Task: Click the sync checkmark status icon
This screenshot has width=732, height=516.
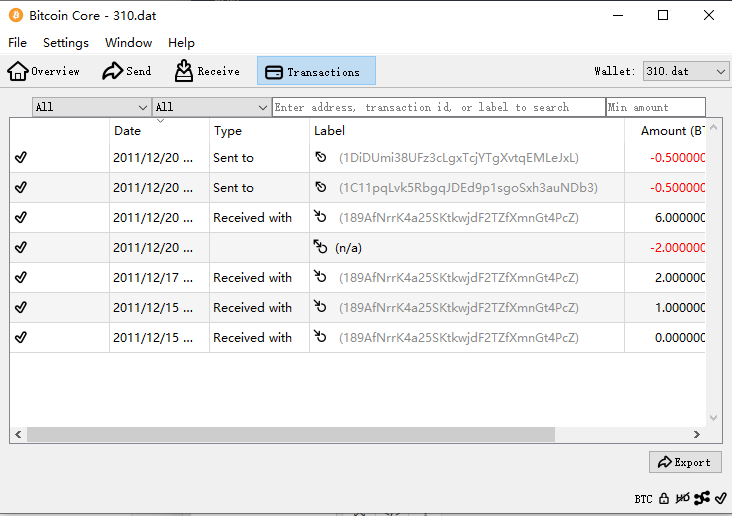Action: coord(720,498)
